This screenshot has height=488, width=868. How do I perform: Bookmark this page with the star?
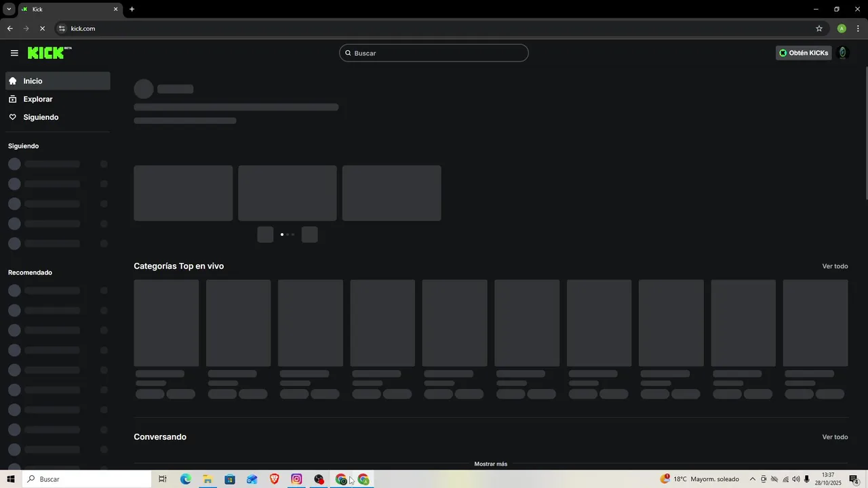point(819,28)
